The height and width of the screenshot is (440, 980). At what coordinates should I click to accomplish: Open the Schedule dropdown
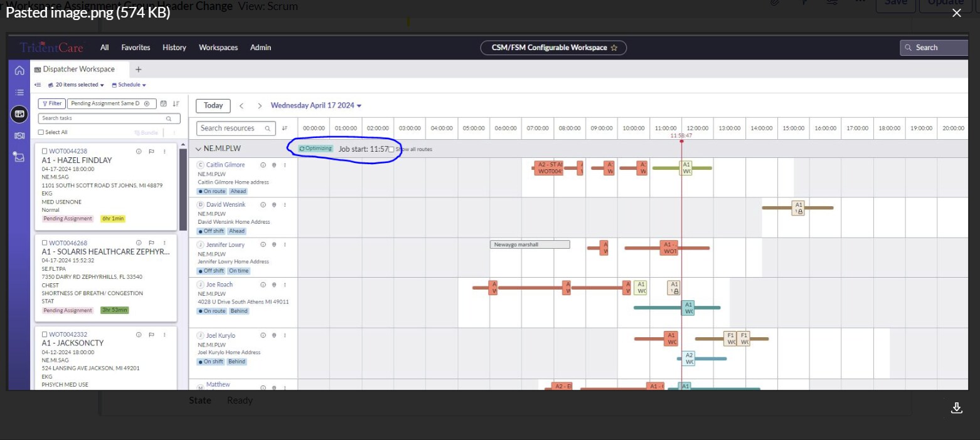click(x=129, y=85)
